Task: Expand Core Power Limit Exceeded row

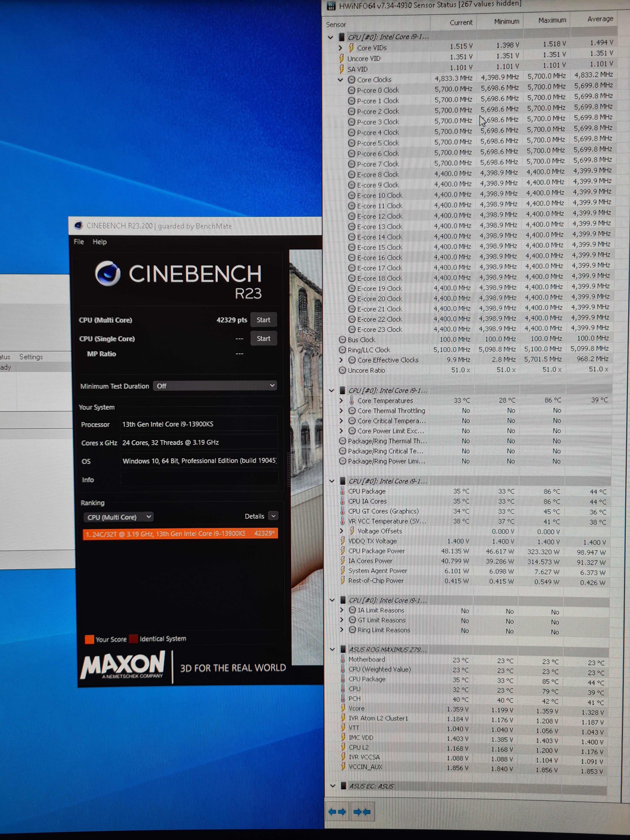Action: click(341, 431)
